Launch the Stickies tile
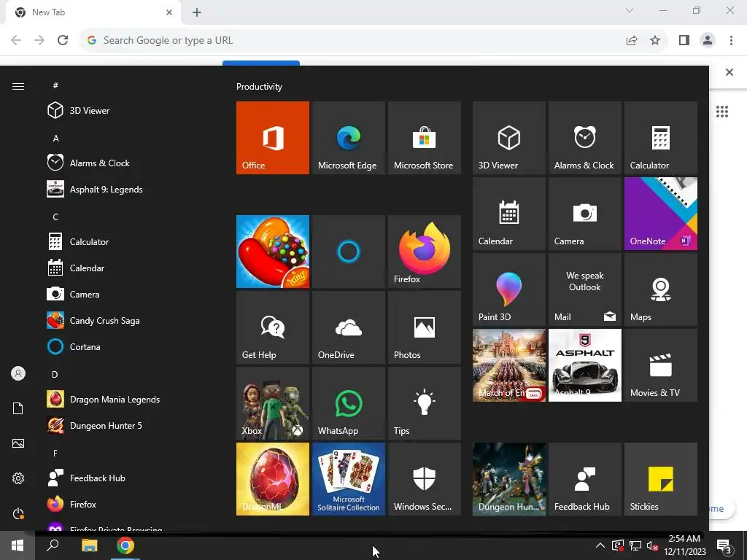This screenshot has width=747, height=560. 661,479
